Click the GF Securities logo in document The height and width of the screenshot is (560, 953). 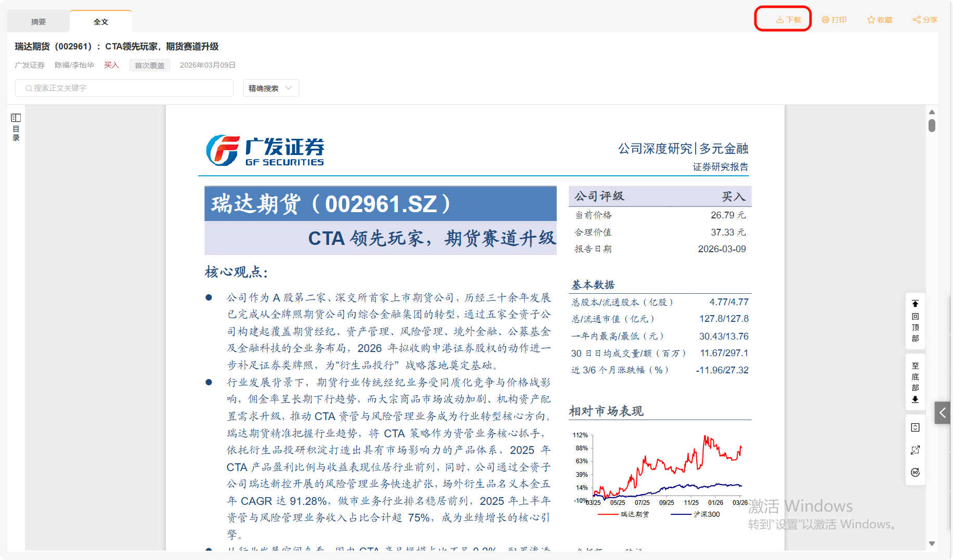coord(265,151)
